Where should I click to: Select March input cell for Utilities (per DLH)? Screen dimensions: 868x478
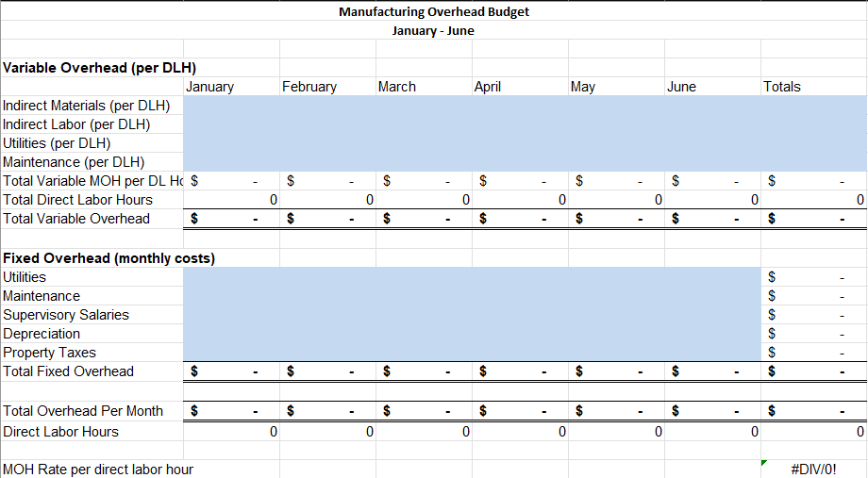click(x=424, y=142)
